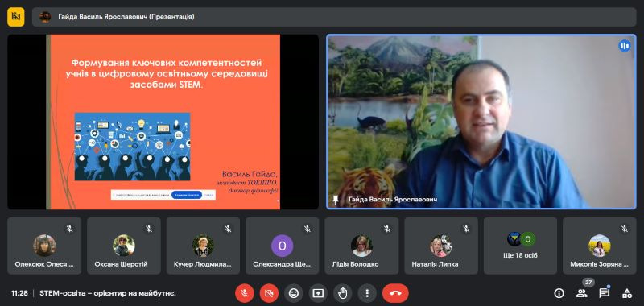Click the blue button in presentation banner
The width and height of the screenshot is (644, 306).
coord(187,195)
